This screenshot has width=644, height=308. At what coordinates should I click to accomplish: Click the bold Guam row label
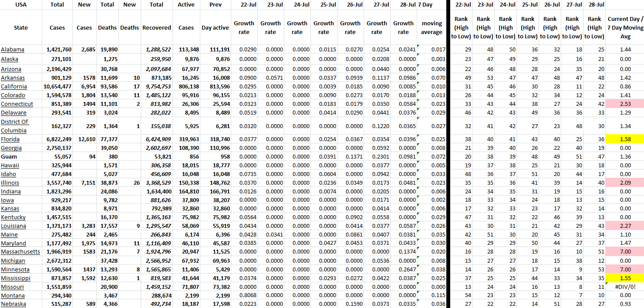click(9, 156)
